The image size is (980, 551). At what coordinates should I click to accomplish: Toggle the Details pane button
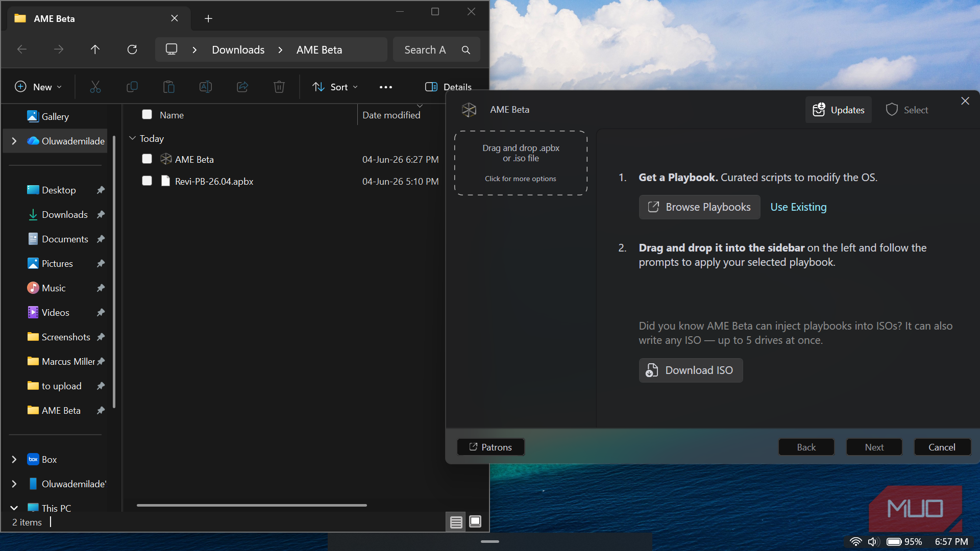pos(448,87)
